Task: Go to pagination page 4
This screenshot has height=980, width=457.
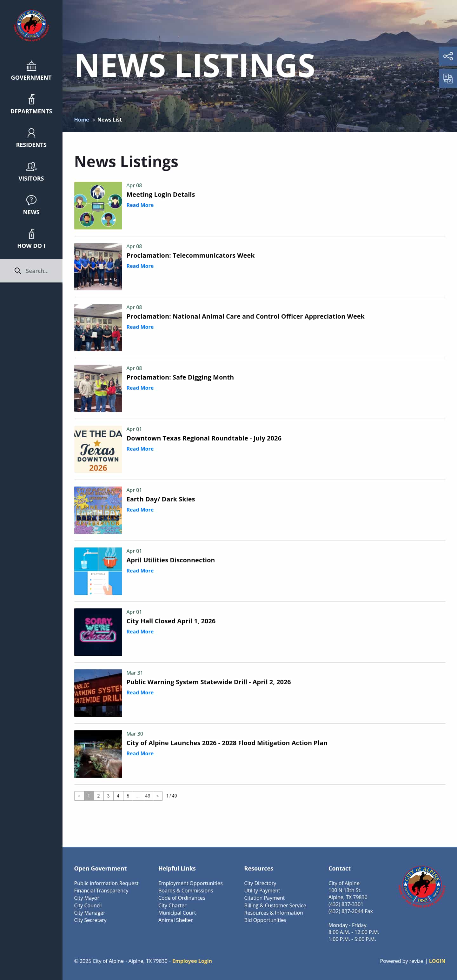Action: click(118, 796)
